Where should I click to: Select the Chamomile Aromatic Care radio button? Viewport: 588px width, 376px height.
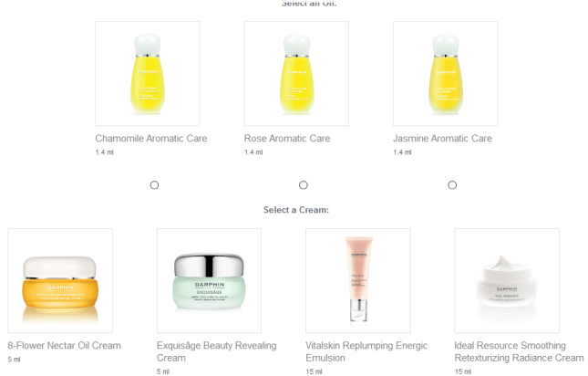tap(154, 185)
